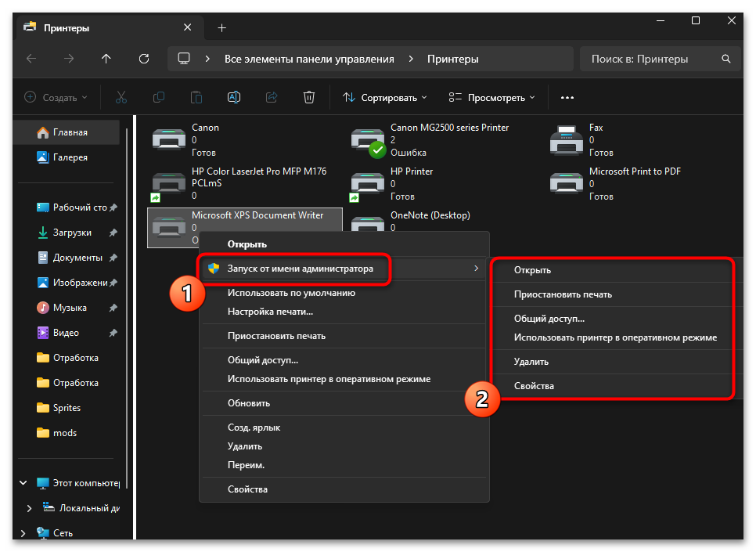756x552 pixels.
Task: Click the Cut scissors icon in toolbar
Action: pos(121,97)
